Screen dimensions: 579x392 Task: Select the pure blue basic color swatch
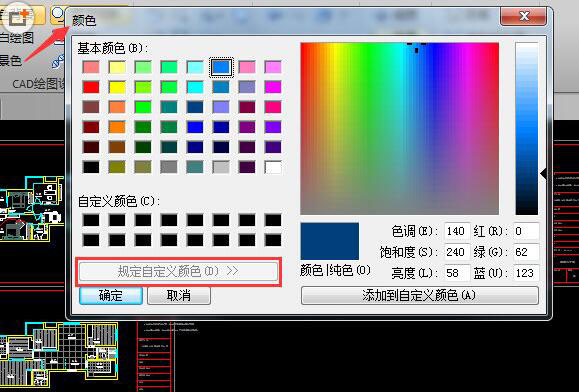[x=195, y=127]
